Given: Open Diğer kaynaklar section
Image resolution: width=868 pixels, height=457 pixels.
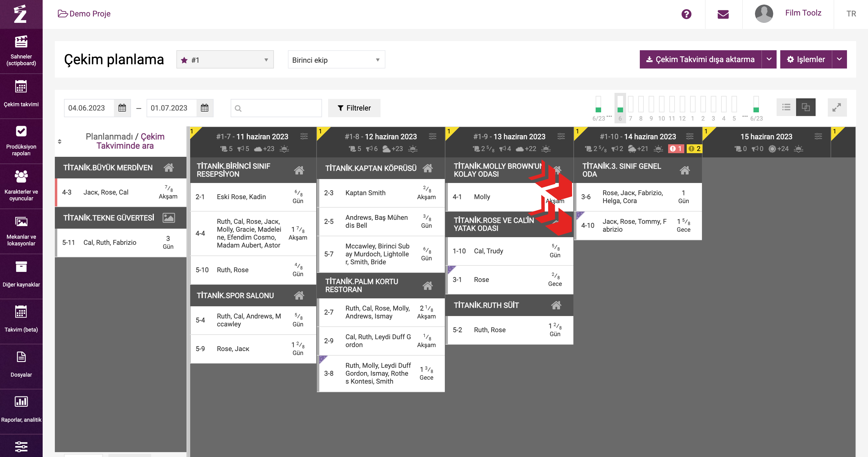Looking at the screenshot, I should pyautogui.click(x=21, y=277).
